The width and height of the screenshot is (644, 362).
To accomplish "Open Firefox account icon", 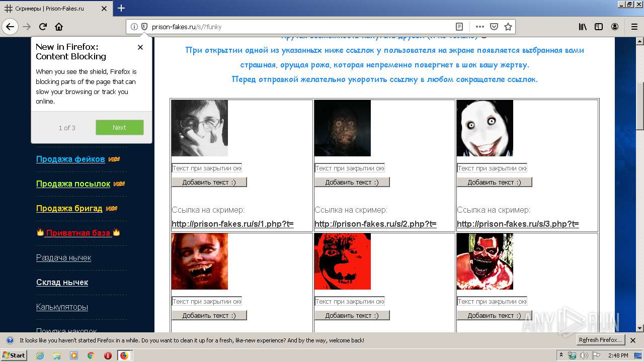I will point(615,27).
